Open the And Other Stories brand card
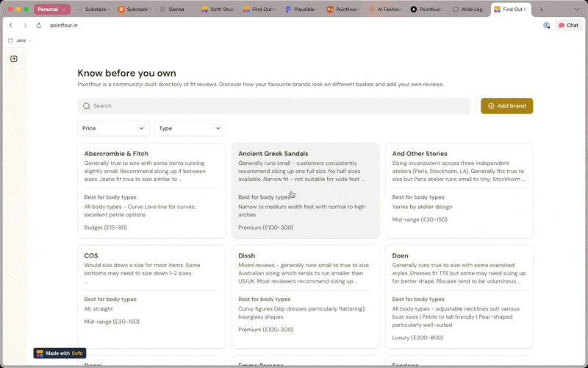Image resolution: width=588 pixels, height=368 pixels. (x=459, y=191)
